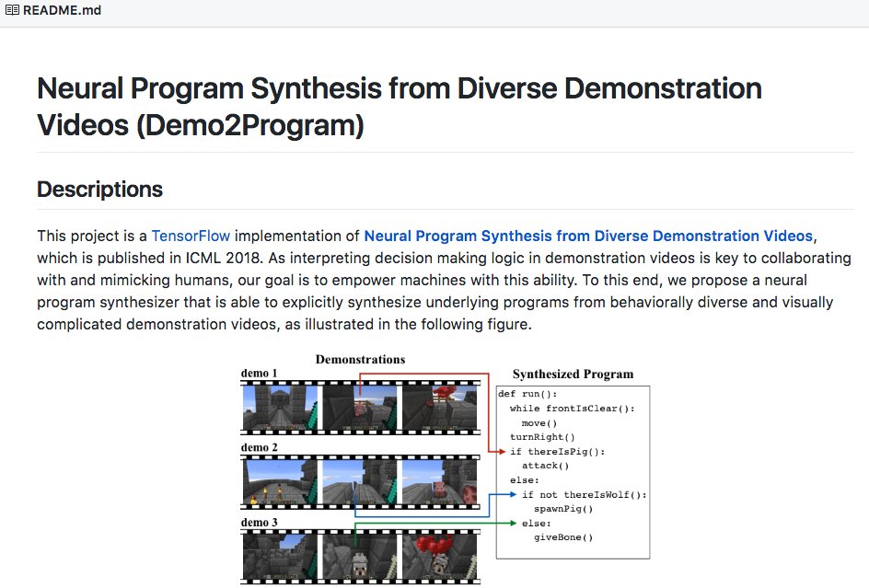Click the 'turnRight()' code line
This screenshot has height=588, width=869.
coord(542,437)
